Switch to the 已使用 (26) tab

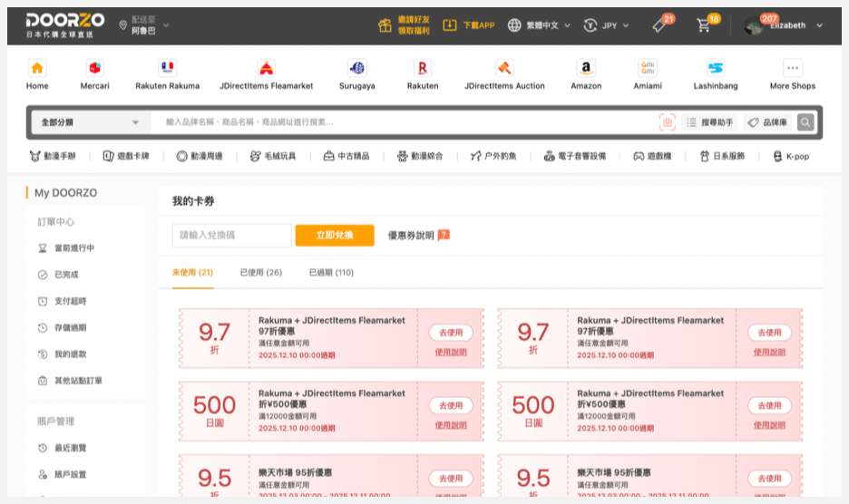tap(261, 272)
